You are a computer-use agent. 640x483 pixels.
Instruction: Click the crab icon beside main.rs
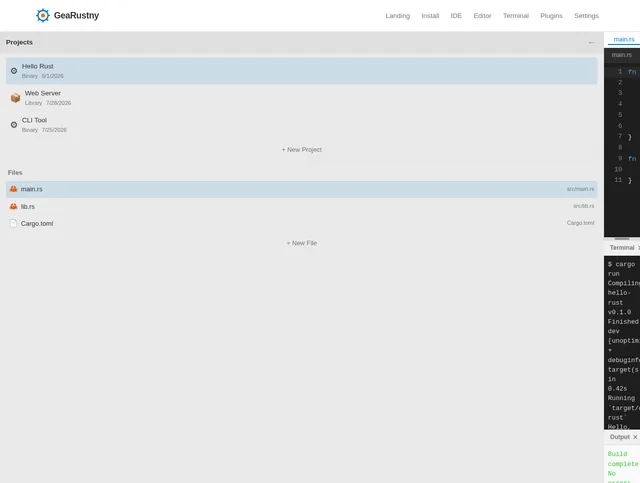[13, 189]
